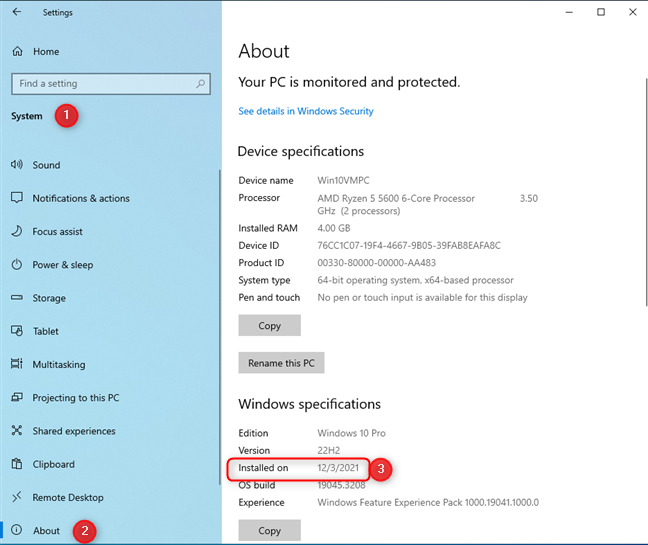
Task: Click the Installed on label
Action: 263,468
